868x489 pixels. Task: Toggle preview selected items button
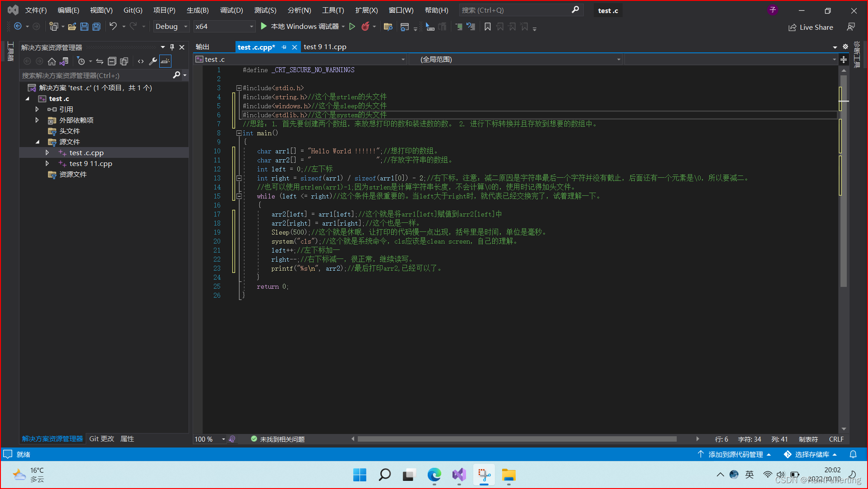point(166,61)
